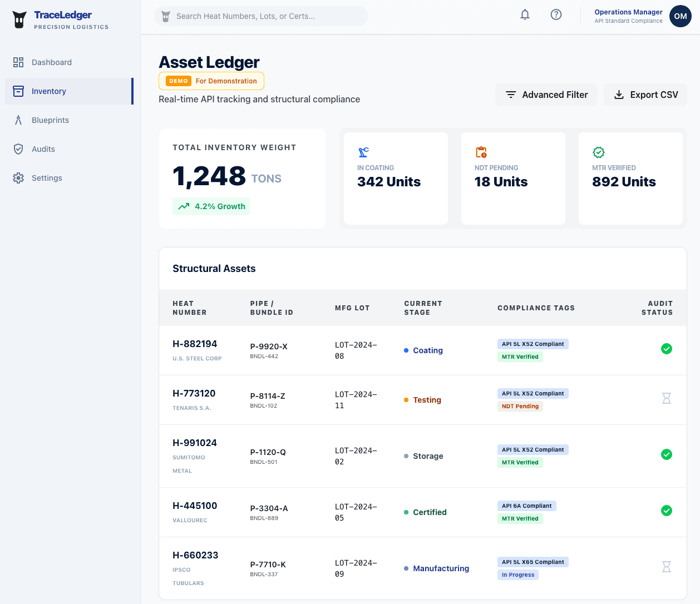Select heat number H-445100
This screenshot has width=700, height=604.
point(195,506)
